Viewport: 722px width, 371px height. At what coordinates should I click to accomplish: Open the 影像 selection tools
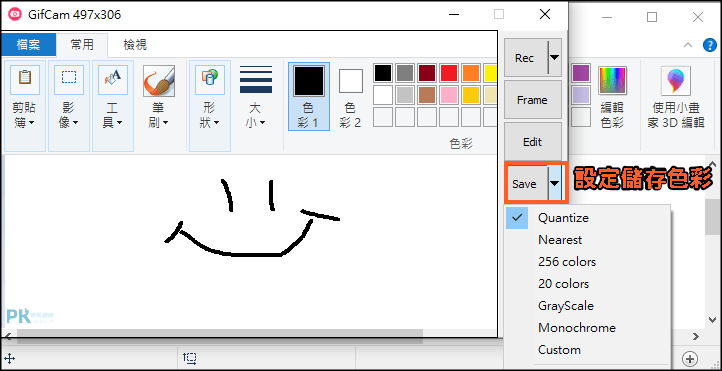click(x=69, y=105)
